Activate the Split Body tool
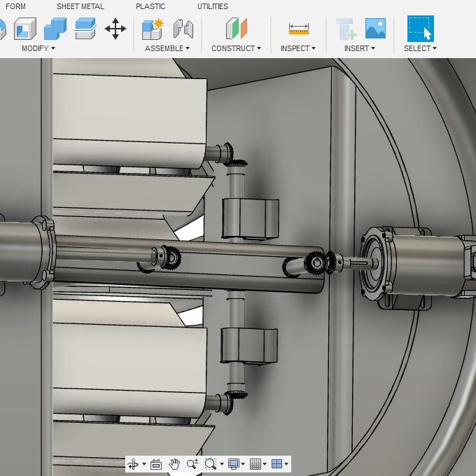Viewport: 476px width, 476px height. pos(85,29)
